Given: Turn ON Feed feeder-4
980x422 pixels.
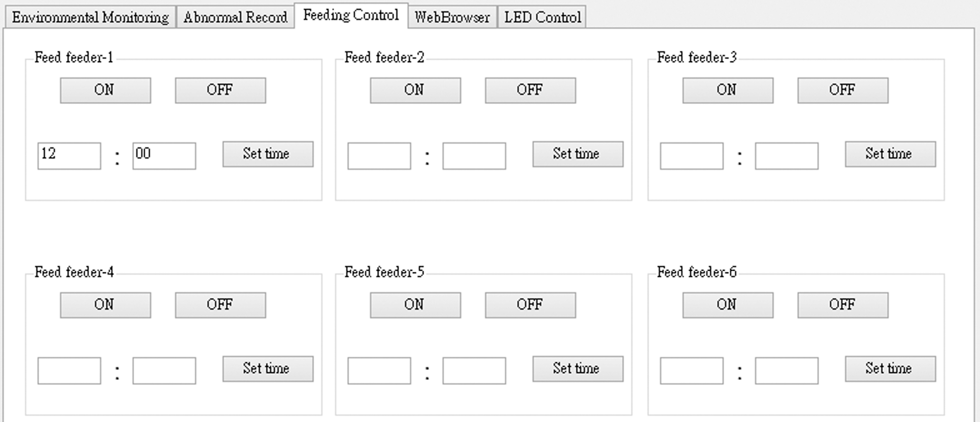Looking at the screenshot, I should [x=105, y=305].
